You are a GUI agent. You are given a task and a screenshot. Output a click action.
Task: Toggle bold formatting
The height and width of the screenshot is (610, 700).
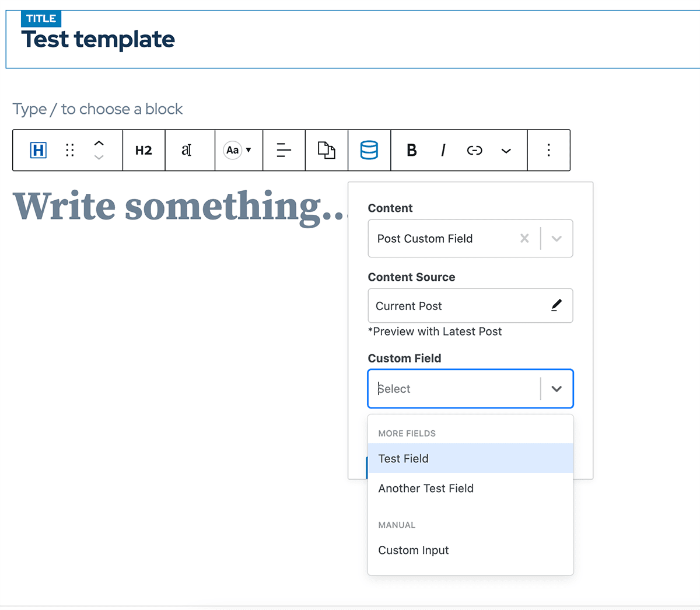pyautogui.click(x=411, y=151)
